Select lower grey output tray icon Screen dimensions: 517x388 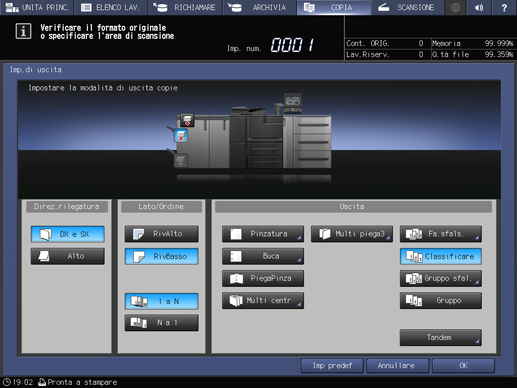pyautogui.click(x=181, y=160)
